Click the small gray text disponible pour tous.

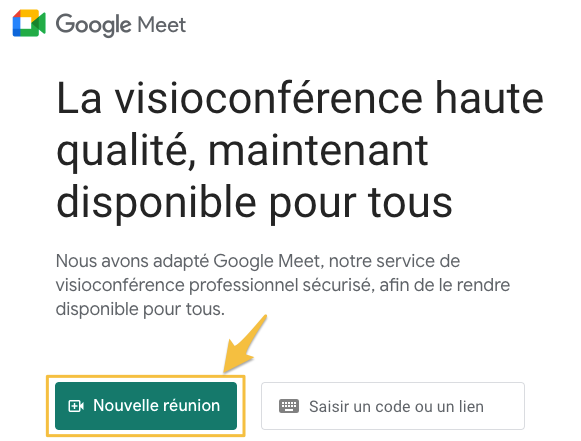[140, 309]
